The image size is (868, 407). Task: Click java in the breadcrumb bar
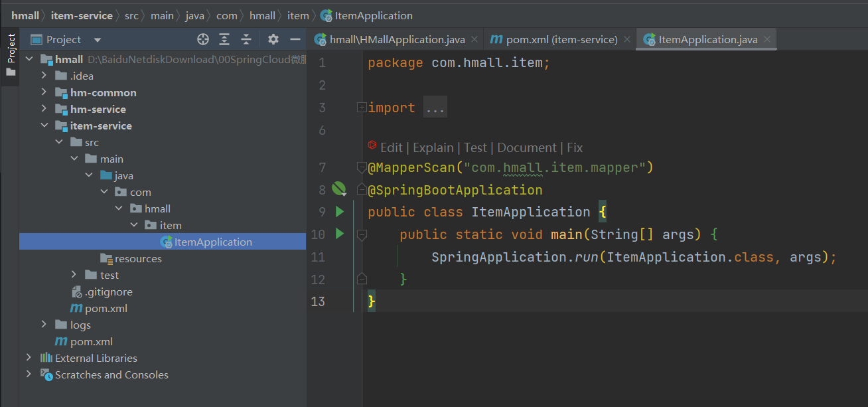[194, 15]
